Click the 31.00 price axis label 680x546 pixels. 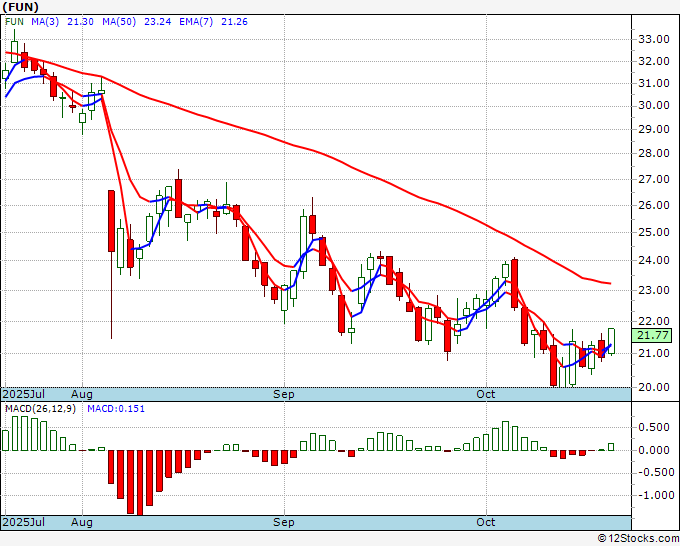point(654,83)
